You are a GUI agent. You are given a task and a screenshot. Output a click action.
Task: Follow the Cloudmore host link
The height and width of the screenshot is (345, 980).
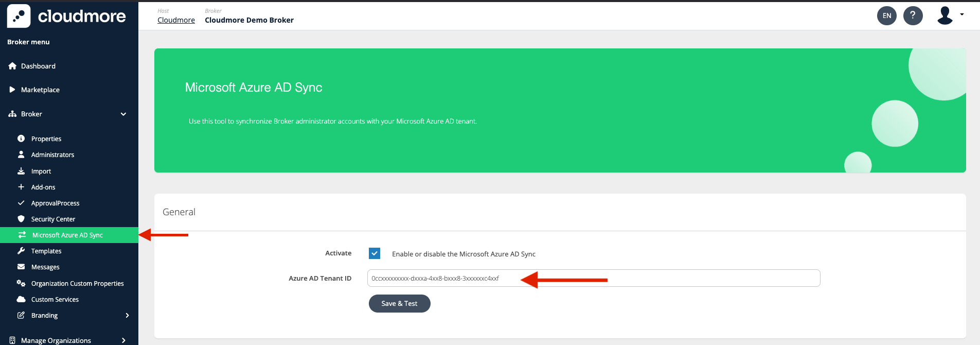coord(176,20)
